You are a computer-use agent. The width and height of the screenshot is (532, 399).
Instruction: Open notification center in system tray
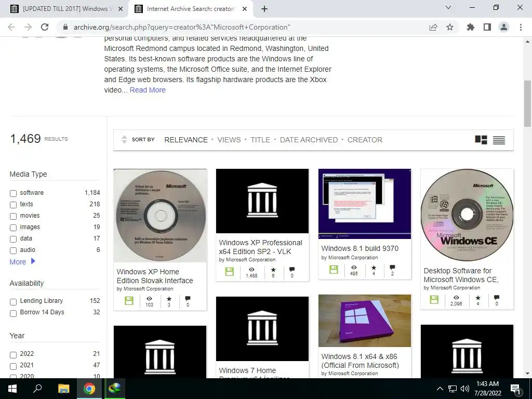[515, 389]
